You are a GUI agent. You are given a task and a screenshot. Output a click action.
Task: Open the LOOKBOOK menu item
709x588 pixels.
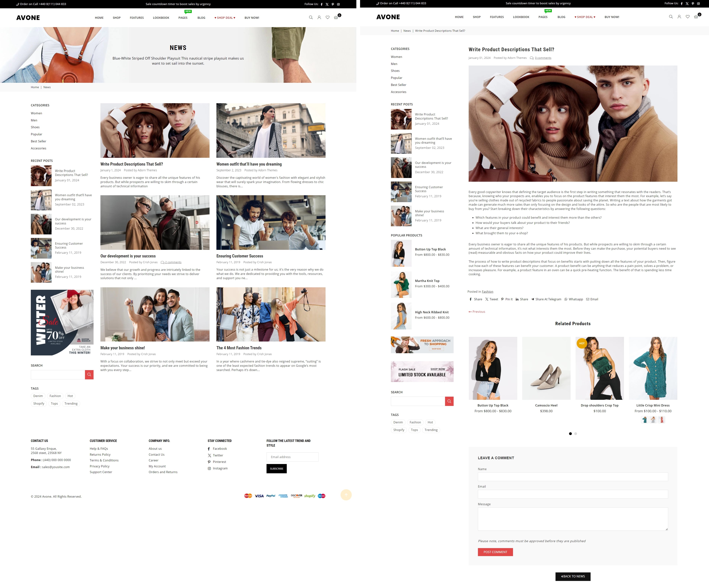(x=161, y=18)
